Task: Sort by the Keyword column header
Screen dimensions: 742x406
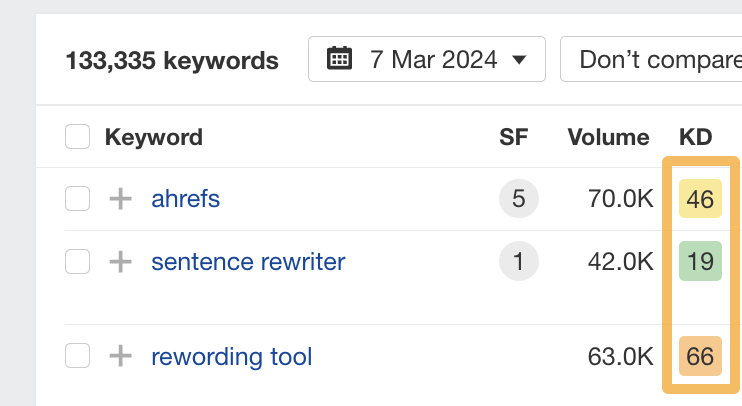Action: [153, 137]
